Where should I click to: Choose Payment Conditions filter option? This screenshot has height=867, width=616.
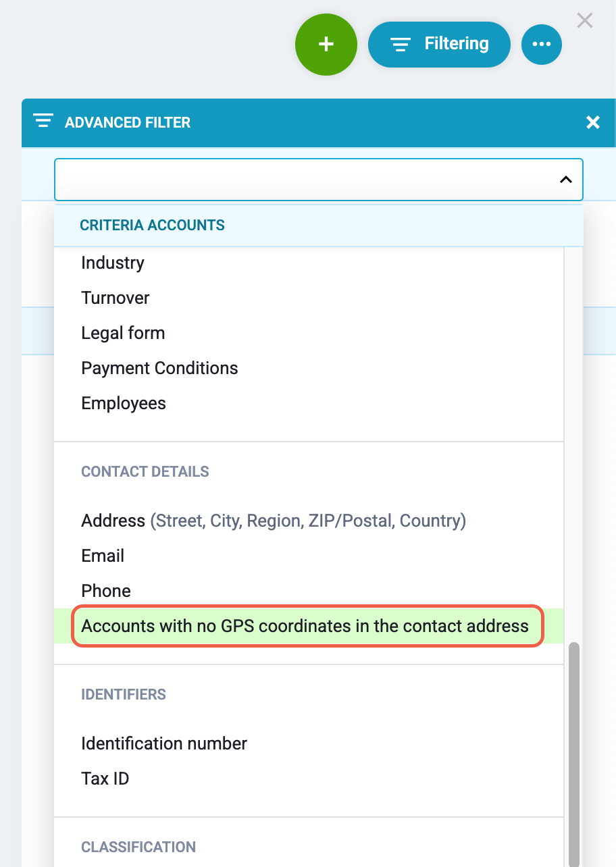pos(159,368)
